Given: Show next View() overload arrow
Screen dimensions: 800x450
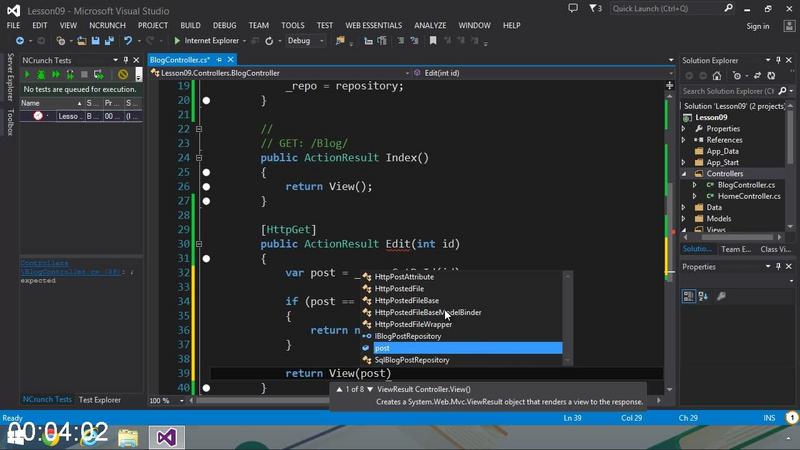Looking at the screenshot, I should (370, 389).
